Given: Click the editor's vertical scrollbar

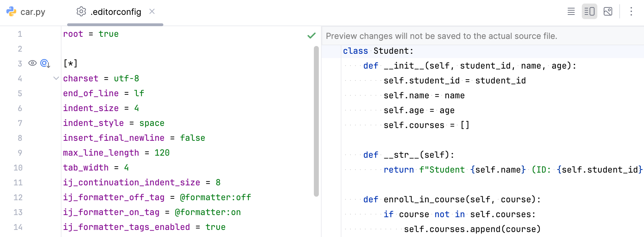Looking at the screenshot, I should pos(316,120).
